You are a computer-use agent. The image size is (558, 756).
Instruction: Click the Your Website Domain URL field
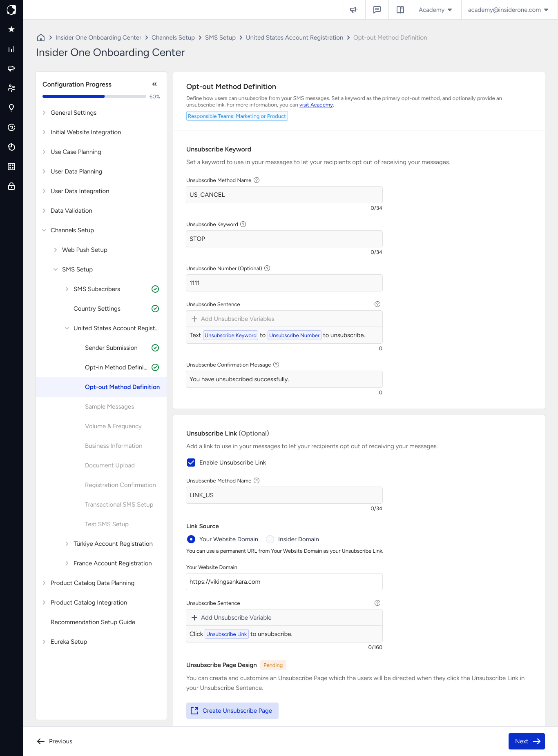click(284, 582)
